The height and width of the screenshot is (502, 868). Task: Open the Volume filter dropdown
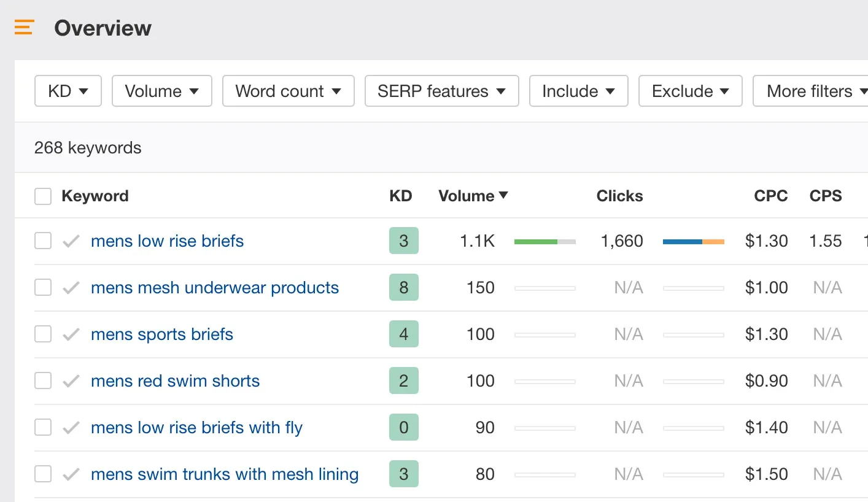point(161,91)
